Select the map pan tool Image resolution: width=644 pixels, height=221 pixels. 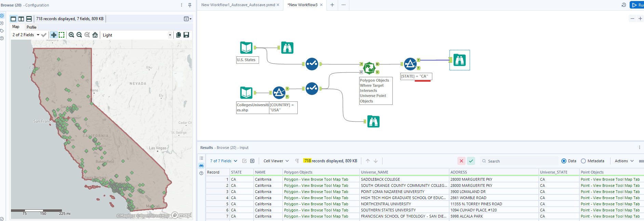(54, 35)
